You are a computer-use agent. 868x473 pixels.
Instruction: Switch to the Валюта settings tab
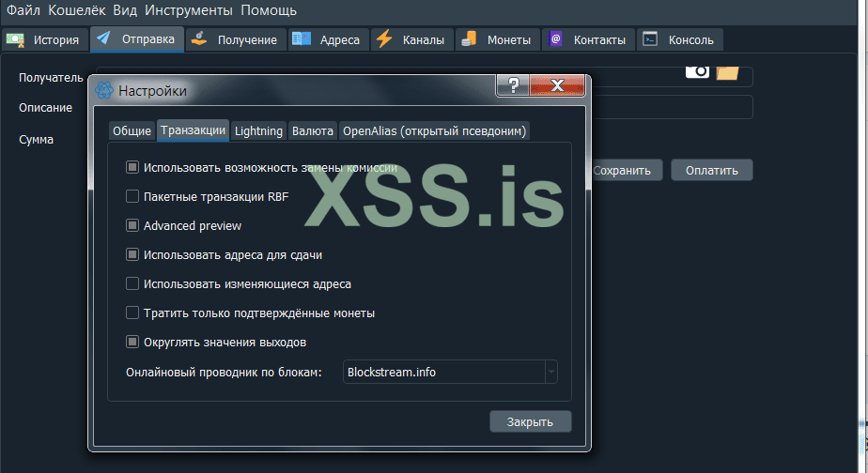coord(312,131)
